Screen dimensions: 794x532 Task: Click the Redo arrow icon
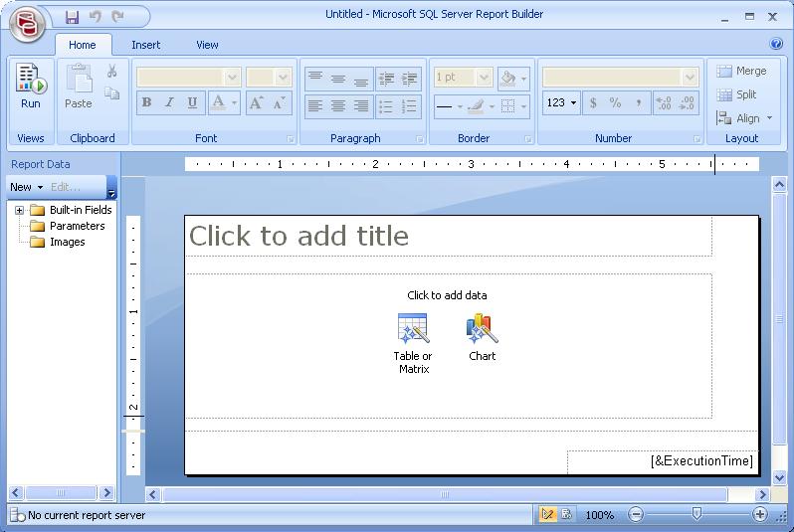coord(118,17)
